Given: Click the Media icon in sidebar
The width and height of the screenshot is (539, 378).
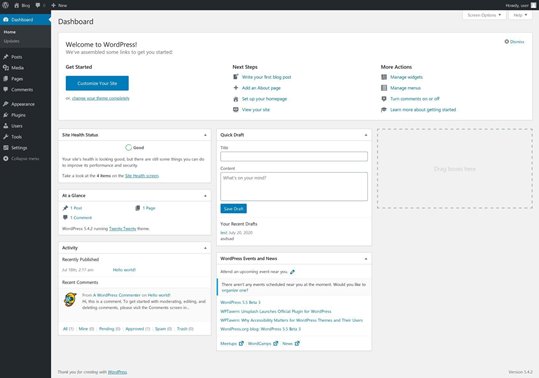Looking at the screenshot, I should coord(6,68).
